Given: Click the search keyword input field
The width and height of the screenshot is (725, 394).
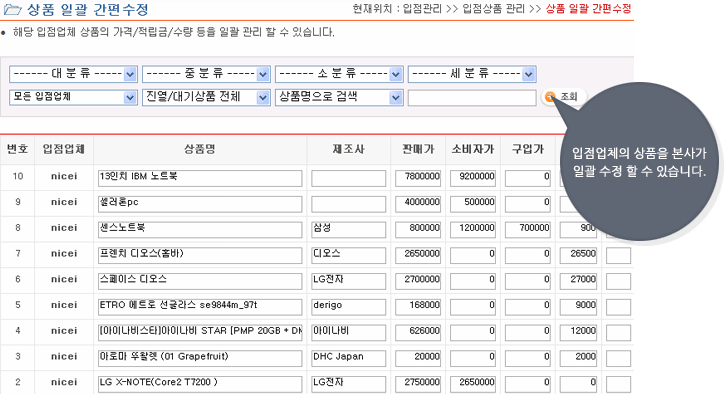Looking at the screenshot, I should pos(472,98).
